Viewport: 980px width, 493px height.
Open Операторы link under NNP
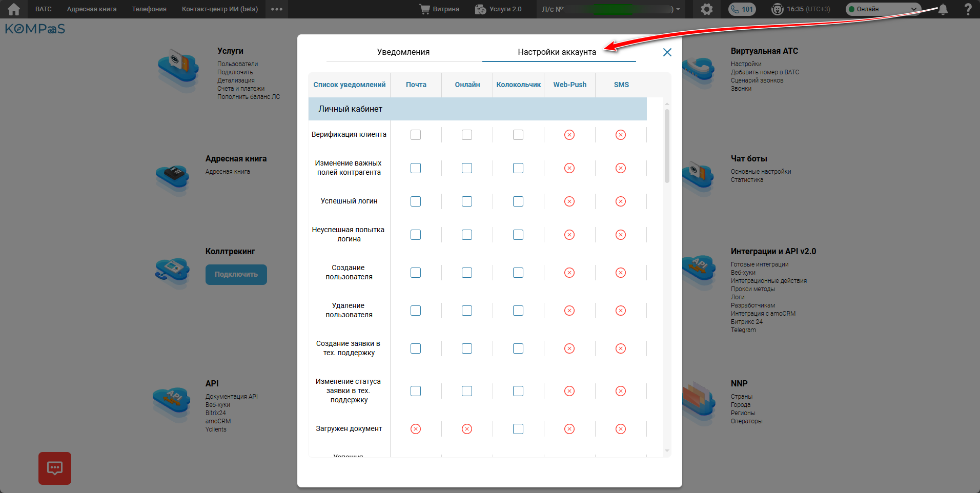coord(746,421)
